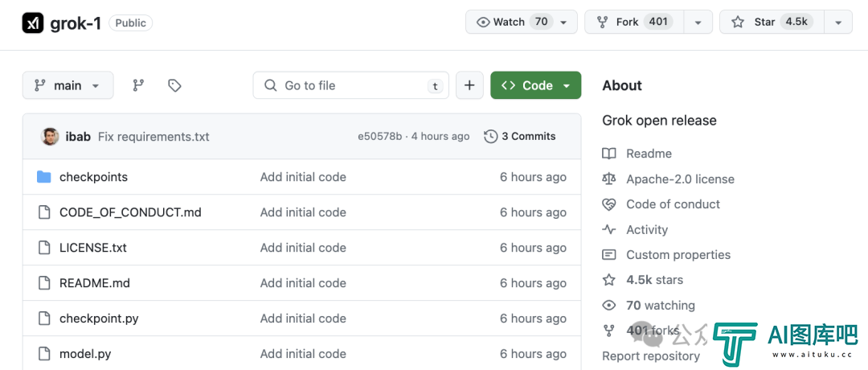Open the ibab author link
Screen dimensions: 868x370
point(78,136)
